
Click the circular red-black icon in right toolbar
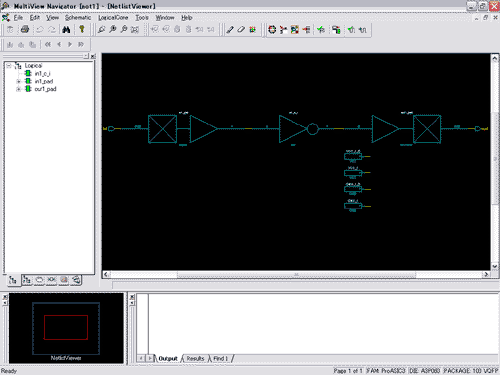coord(272,30)
